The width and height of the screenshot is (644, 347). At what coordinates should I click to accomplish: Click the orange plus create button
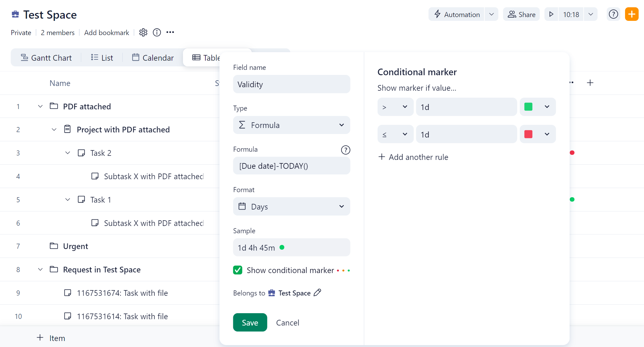click(x=631, y=14)
